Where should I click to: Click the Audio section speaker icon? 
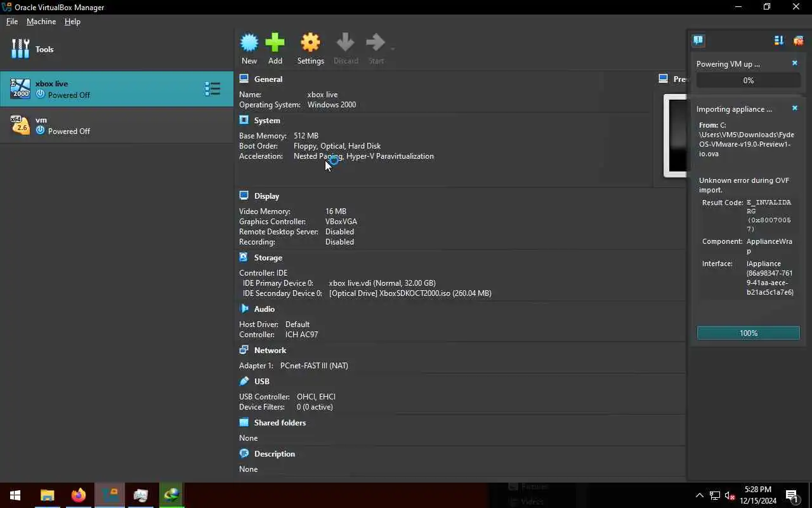pyautogui.click(x=244, y=309)
